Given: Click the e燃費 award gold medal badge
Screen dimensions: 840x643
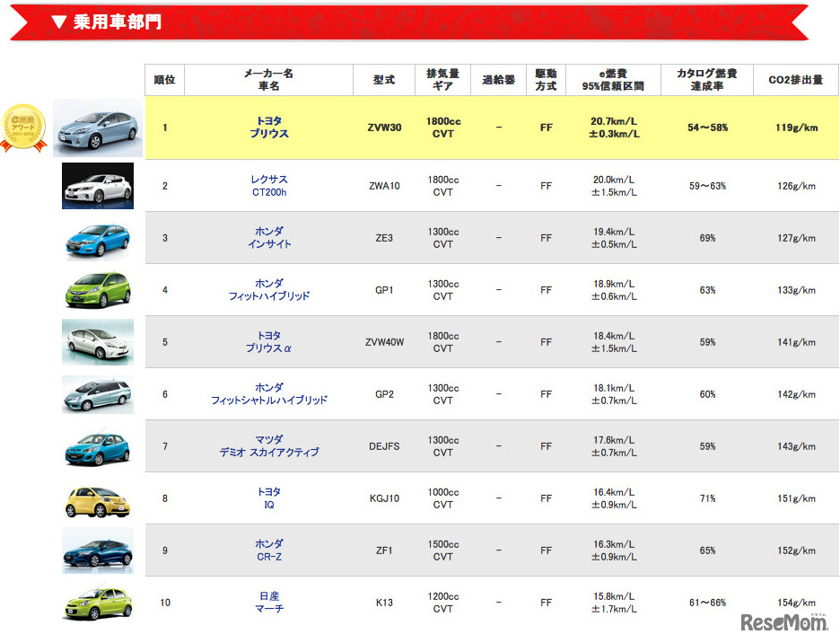Looking at the screenshot, I should pos(25,126).
